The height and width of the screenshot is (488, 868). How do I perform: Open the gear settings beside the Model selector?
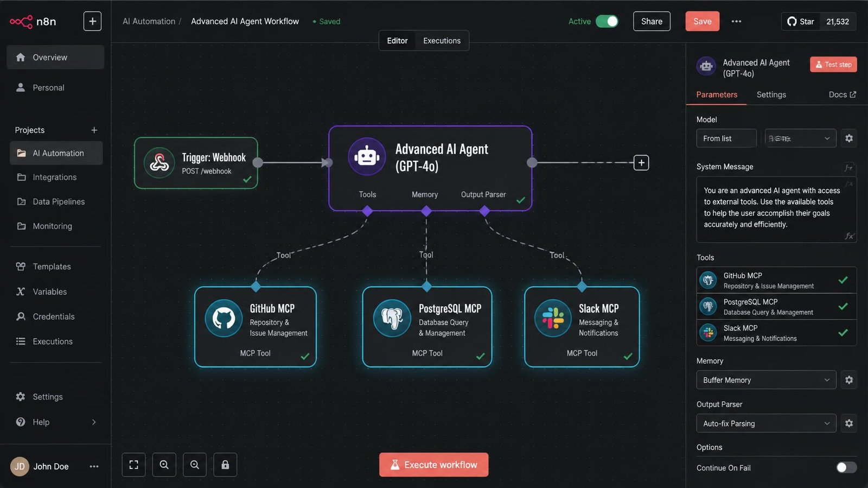[849, 138]
